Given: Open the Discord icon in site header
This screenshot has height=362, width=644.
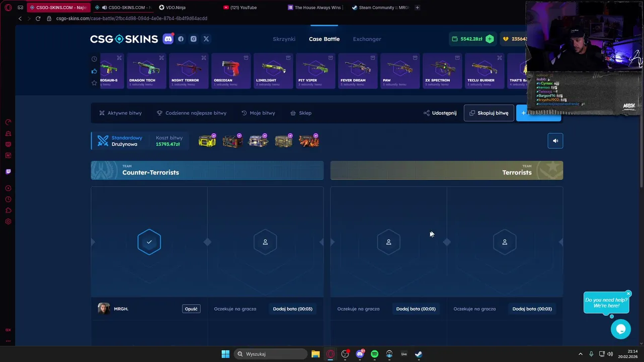Looking at the screenshot, I should (x=168, y=39).
